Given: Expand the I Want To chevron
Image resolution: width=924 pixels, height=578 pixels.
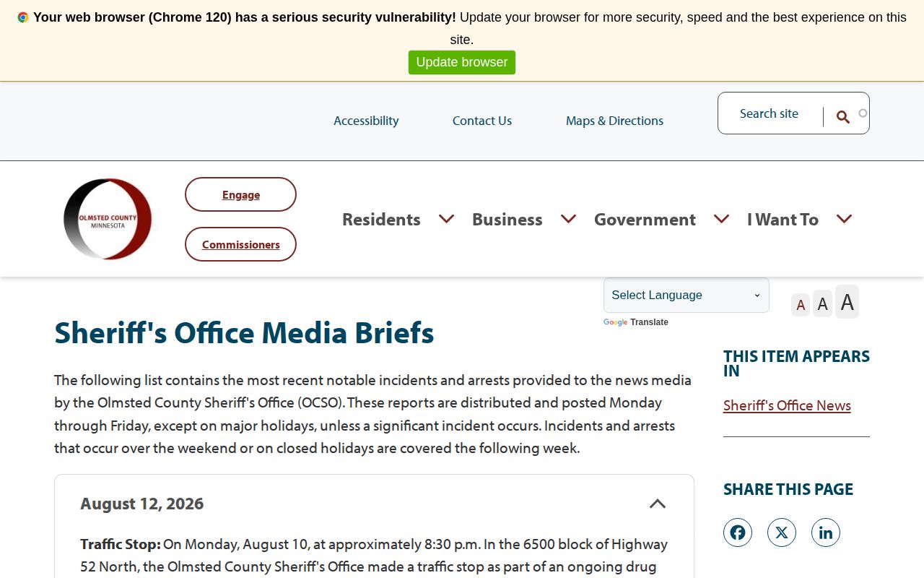Looking at the screenshot, I should pyautogui.click(x=845, y=218).
